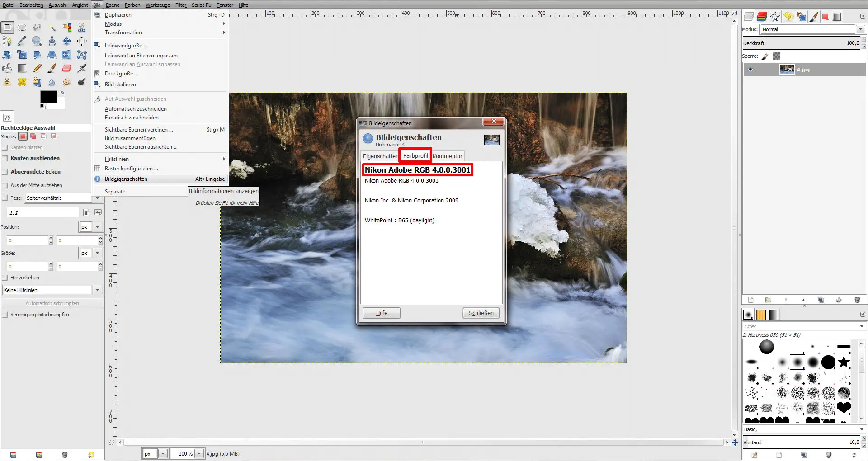Switch to the Channels panel icon
This screenshot has width=868, height=461.
click(x=762, y=16)
